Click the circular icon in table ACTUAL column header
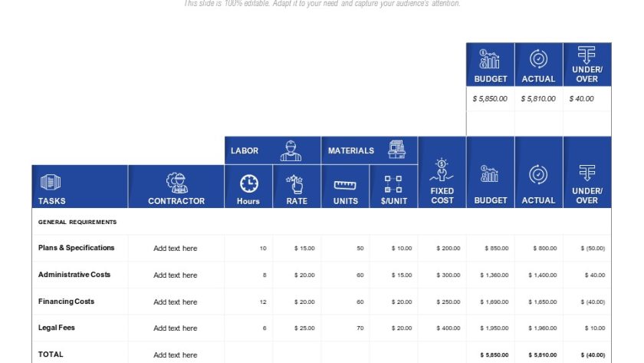This screenshot has width=644, height=363. click(538, 174)
